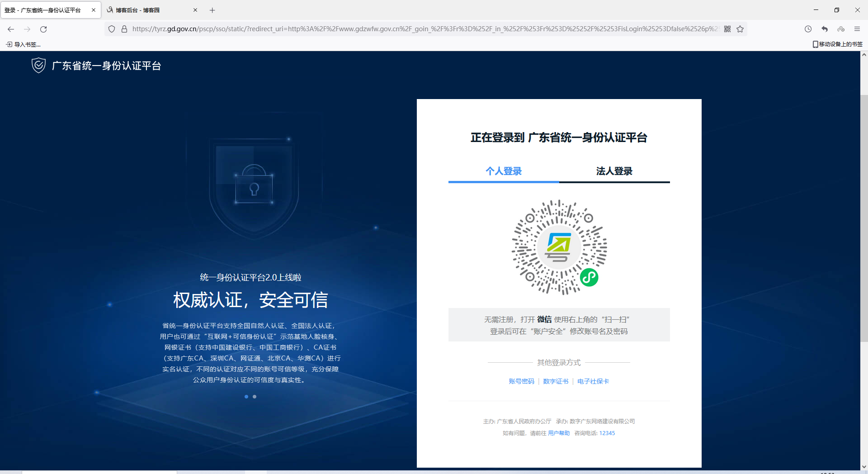868x474 pixels.
Task: Click the page scrollbar up arrow
Action: pos(864,55)
